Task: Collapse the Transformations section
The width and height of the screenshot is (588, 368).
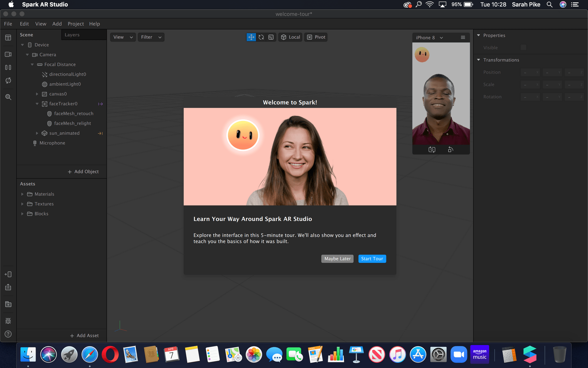Action: tap(478, 60)
